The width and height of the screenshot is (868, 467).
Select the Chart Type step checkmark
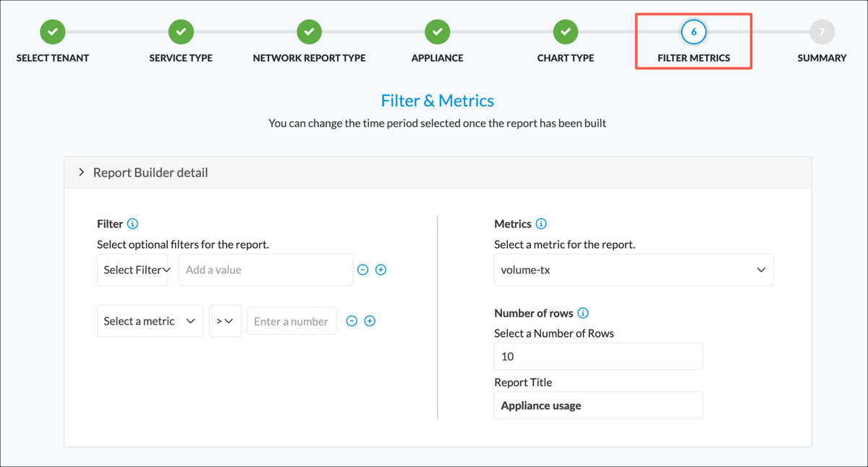[x=566, y=31]
